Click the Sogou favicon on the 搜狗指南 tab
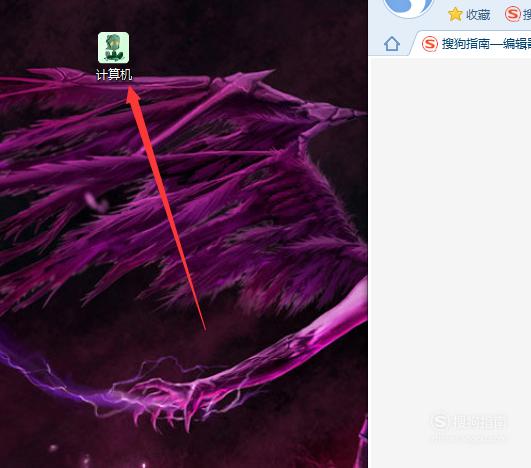 click(x=430, y=44)
